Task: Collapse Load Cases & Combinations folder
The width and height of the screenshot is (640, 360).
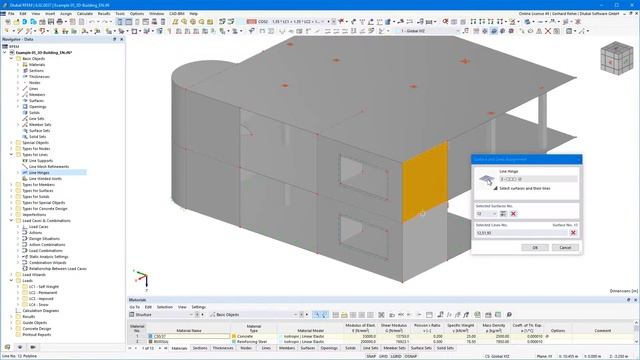Action: tap(11, 221)
